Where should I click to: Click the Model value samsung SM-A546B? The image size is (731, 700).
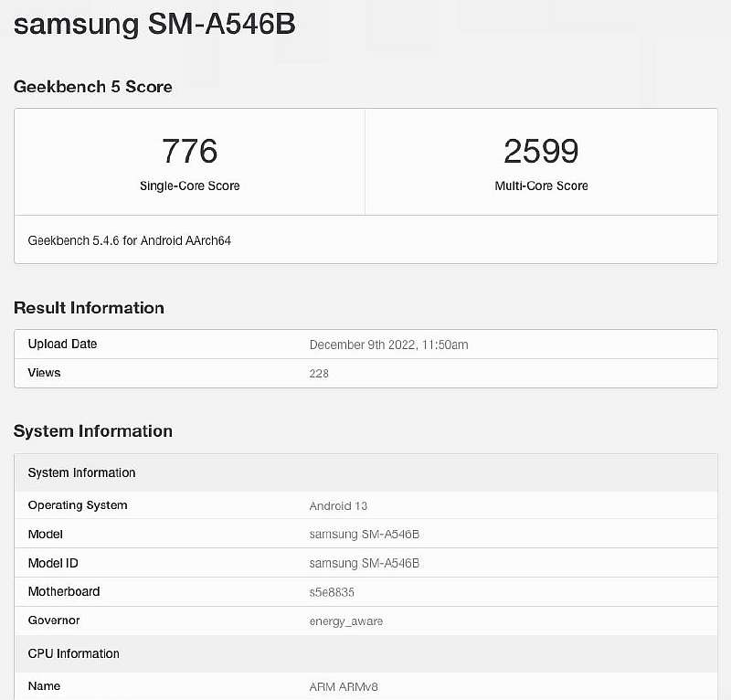(x=364, y=535)
